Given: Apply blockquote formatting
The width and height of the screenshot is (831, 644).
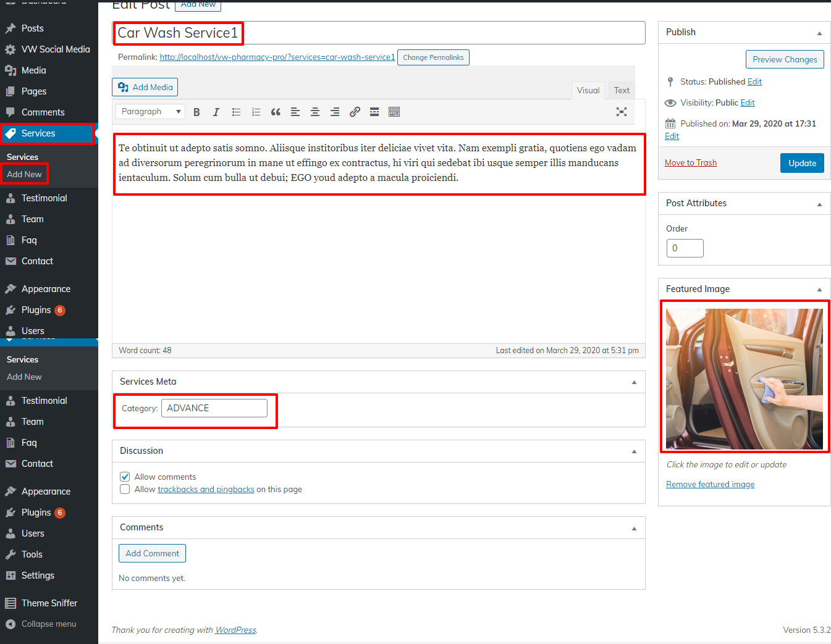Looking at the screenshot, I should (x=276, y=112).
